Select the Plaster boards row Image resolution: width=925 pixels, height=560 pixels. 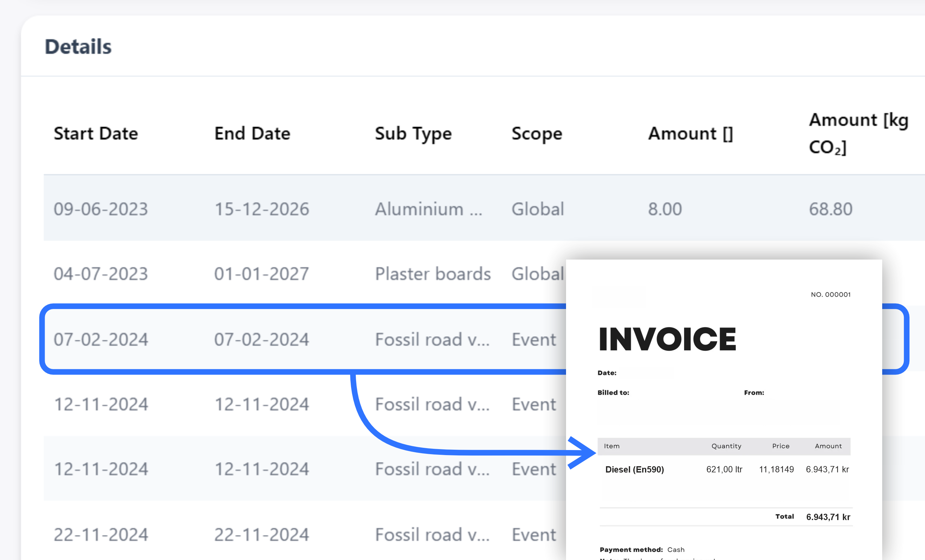click(433, 274)
